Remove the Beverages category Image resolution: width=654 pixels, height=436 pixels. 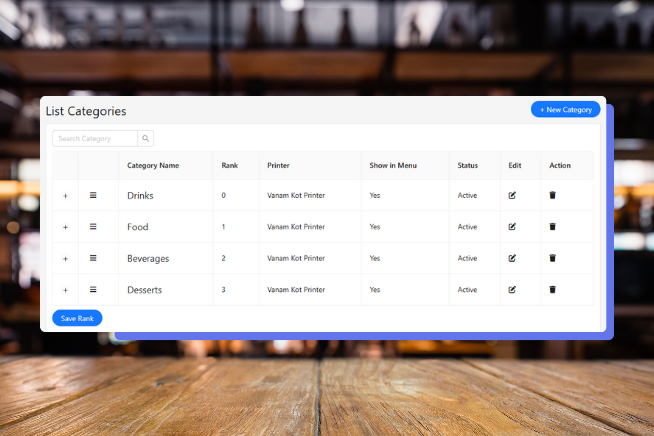click(552, 258)
